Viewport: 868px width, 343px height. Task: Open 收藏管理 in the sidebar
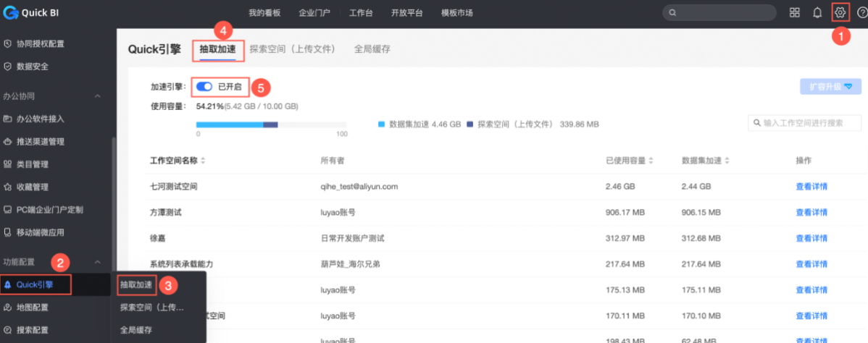(x=32, y=187)
